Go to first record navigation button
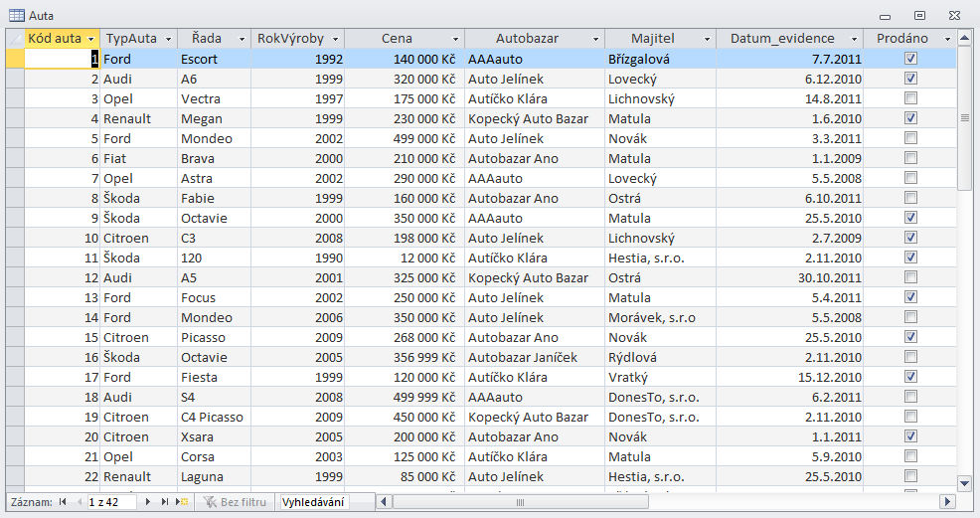This screenshot has width=980, height=518. pos(63,502)
